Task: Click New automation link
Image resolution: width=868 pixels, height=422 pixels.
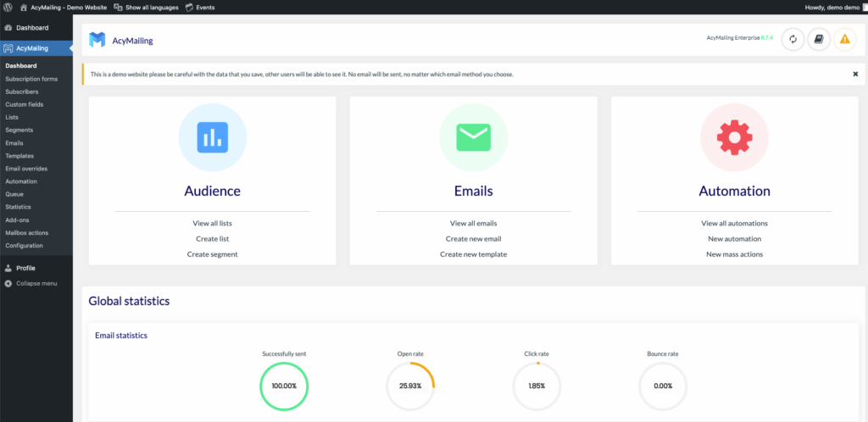Action: tap(735, 239)
